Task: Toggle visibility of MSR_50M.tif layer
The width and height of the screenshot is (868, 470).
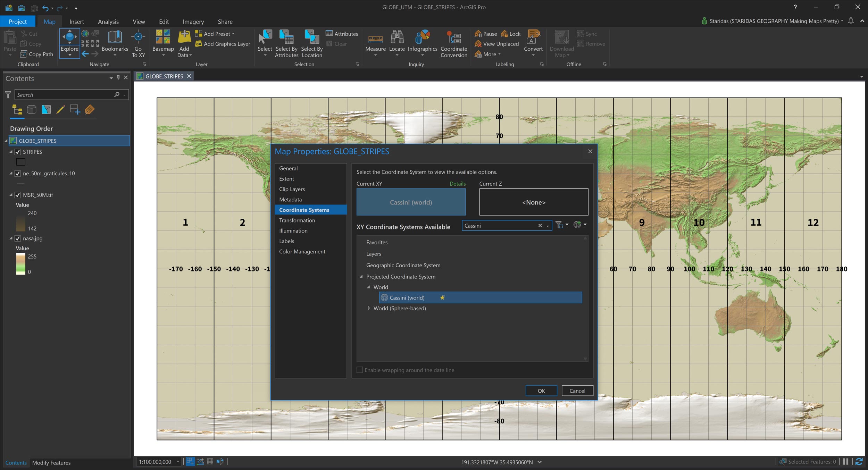Action: pyautogui.click(x=18, y=195)
